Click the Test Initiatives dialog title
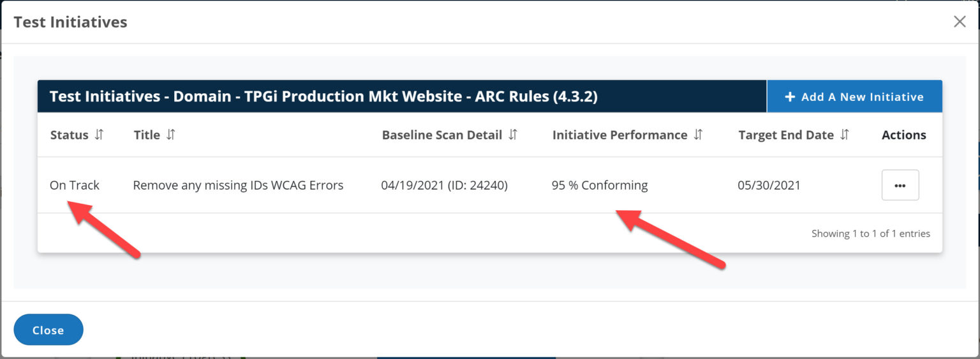The image size is (980, 359). 70,22
